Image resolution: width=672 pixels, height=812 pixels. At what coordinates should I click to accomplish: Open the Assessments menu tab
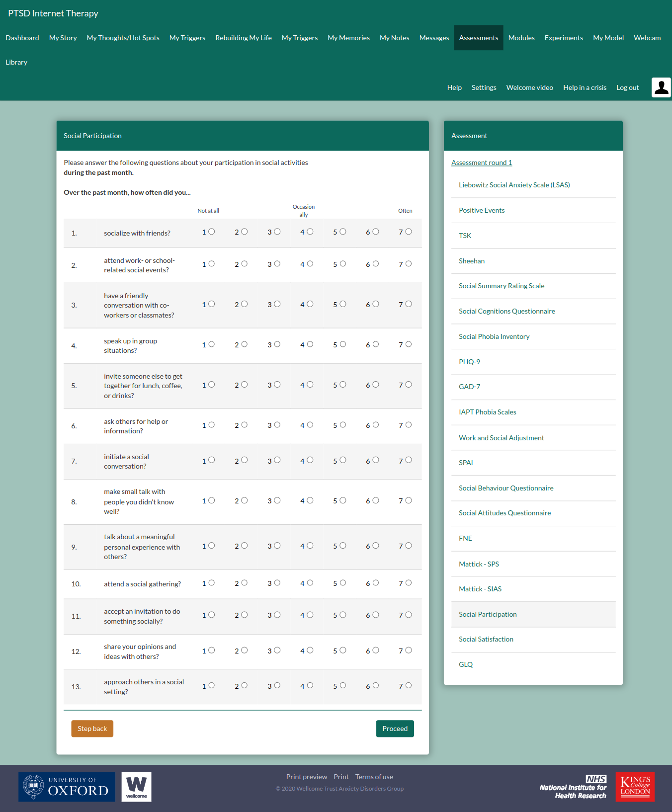coord(478,38)
